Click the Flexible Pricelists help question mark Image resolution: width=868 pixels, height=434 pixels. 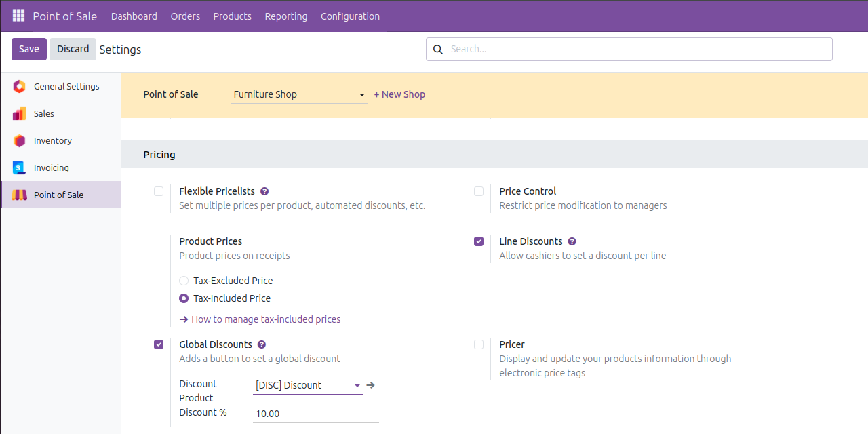coord(264,191)
